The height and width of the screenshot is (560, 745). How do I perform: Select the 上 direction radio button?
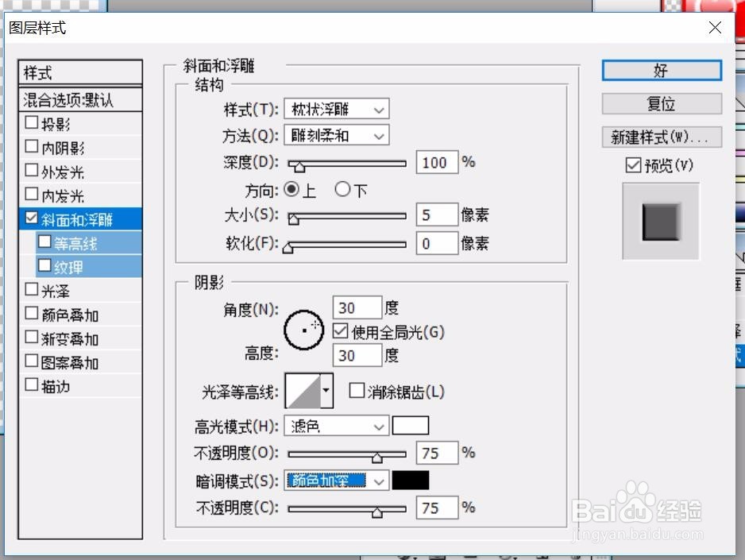pyautogui.click(x=291, y=190)
